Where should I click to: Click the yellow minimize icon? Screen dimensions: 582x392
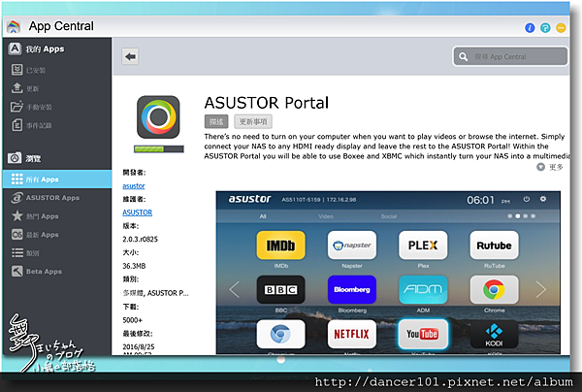(x=561, y=27)
